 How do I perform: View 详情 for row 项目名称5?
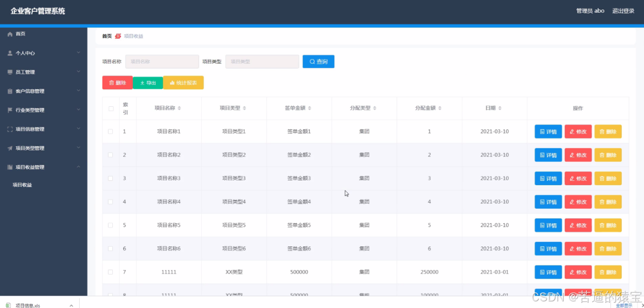(548, 225)
